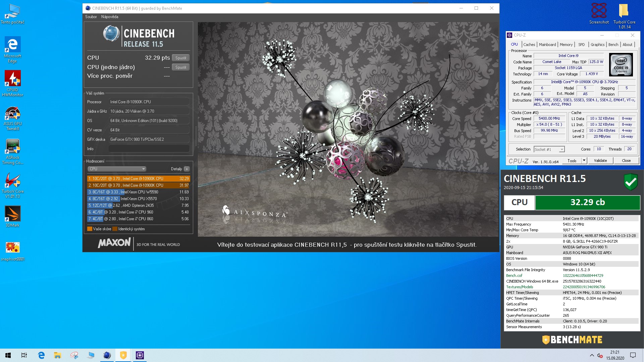Click the BenchMate green shield checkmark
Screen dimensions: 644x362
pyautogui.click(x=631, y=182)
